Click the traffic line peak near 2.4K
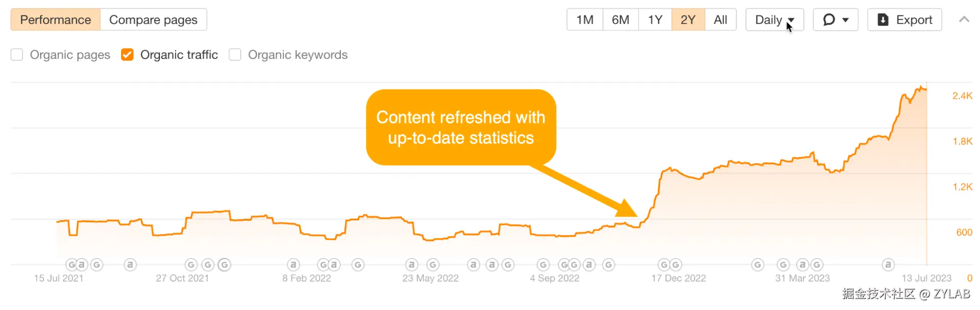980x310 pixels. pos(919,88)
